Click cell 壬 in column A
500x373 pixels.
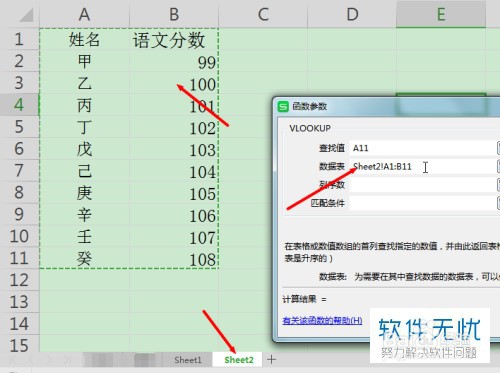point(84,236)
